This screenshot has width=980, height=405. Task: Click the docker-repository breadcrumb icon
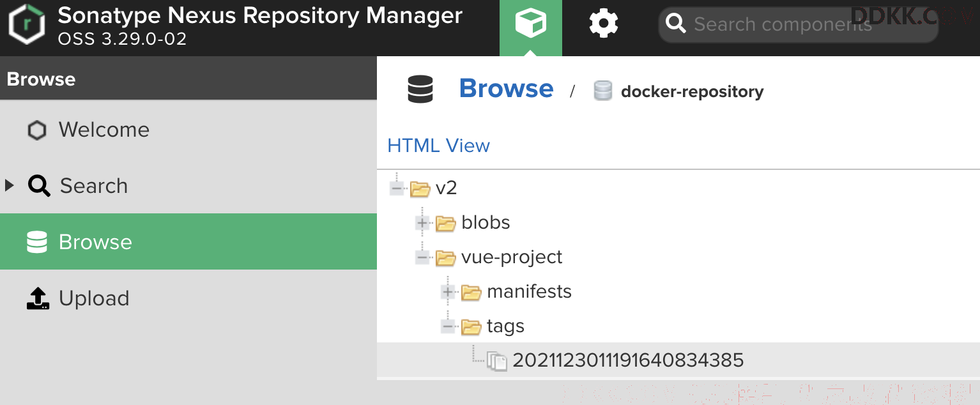coord(602,91)
